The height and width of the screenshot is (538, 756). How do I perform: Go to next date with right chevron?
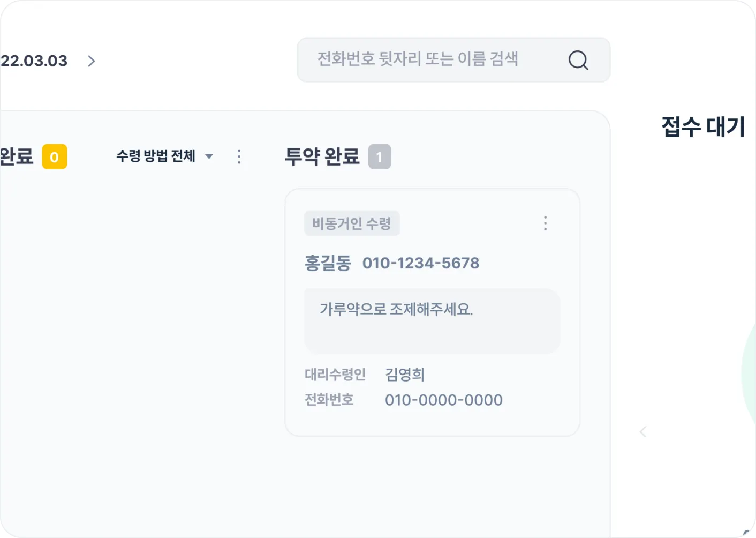[x=92, y=61]
